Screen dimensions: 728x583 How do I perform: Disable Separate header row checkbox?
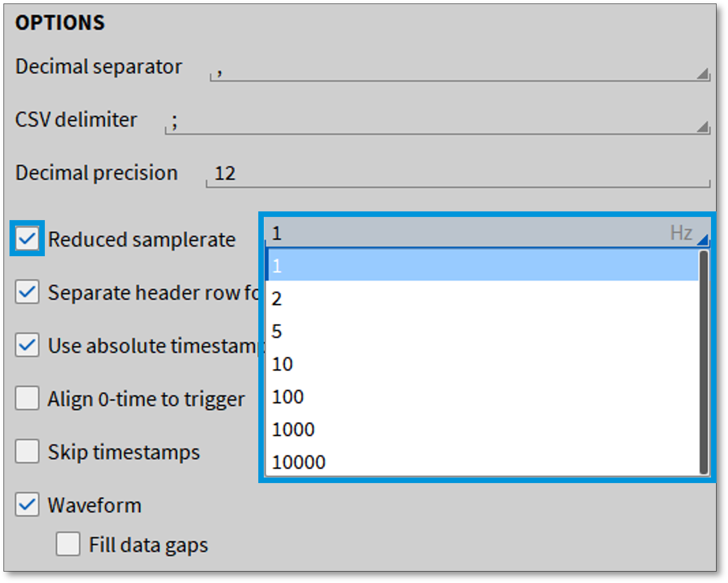click(x=27, y=292)
